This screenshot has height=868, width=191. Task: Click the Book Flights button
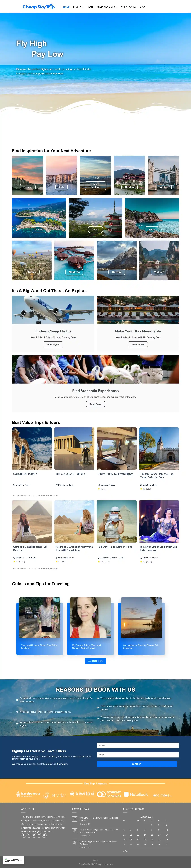(x=53, y=344)
